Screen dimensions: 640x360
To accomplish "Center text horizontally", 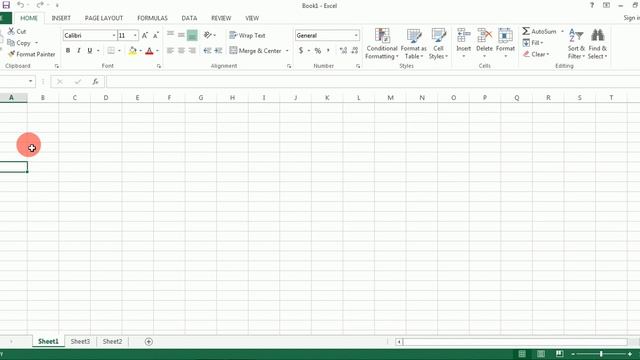I will 181,51.
